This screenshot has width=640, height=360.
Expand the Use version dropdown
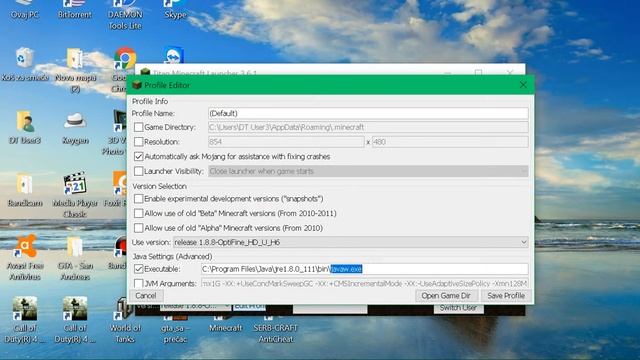click(351, 242)
